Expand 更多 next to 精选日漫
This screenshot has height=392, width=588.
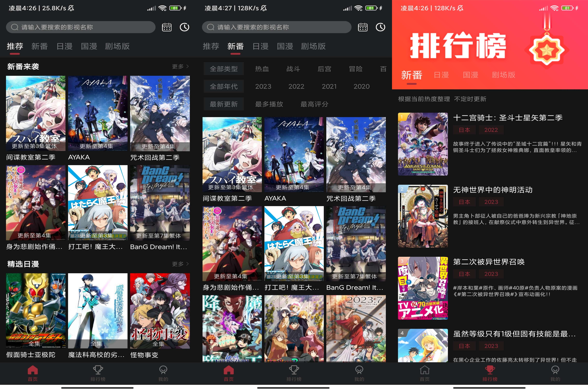tap(180, 264)
